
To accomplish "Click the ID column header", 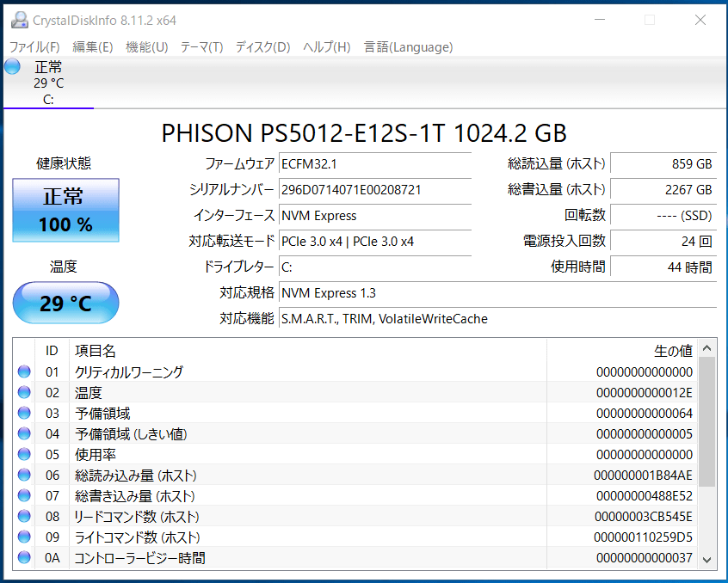I will coord(52,351).
